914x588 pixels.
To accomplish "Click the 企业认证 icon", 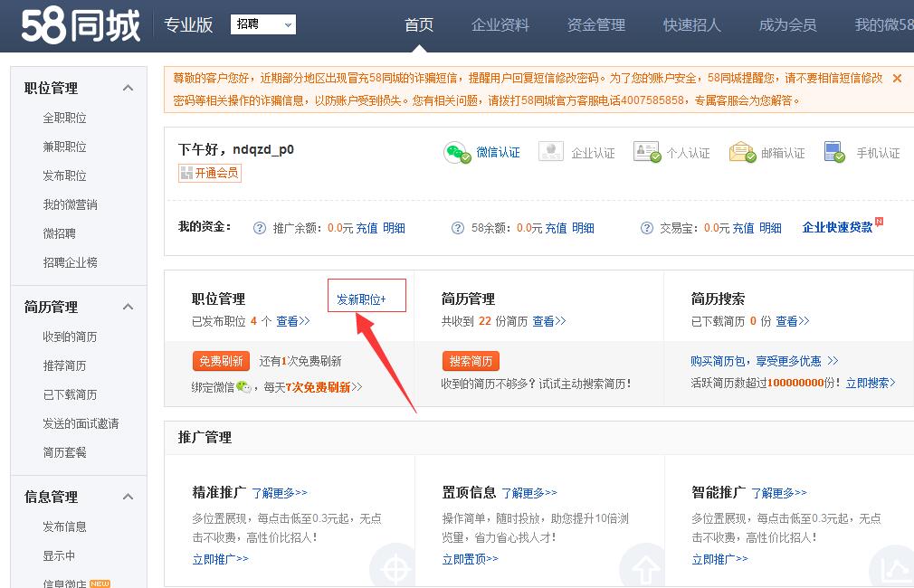I will click(x=551, y=151).
